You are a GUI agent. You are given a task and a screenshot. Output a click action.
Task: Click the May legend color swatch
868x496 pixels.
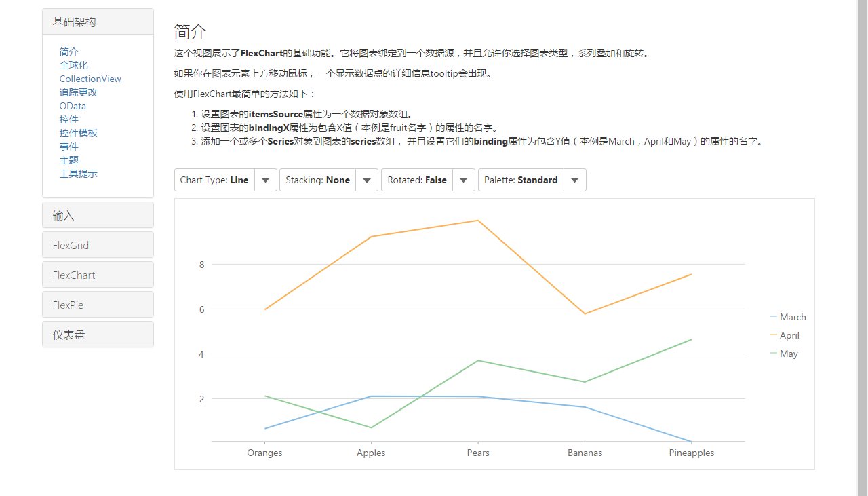774,353
